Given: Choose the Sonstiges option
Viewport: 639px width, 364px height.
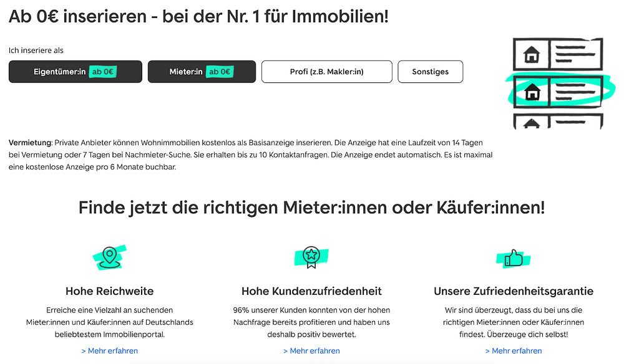Looking at the screenshot, I should click(431, 72).
